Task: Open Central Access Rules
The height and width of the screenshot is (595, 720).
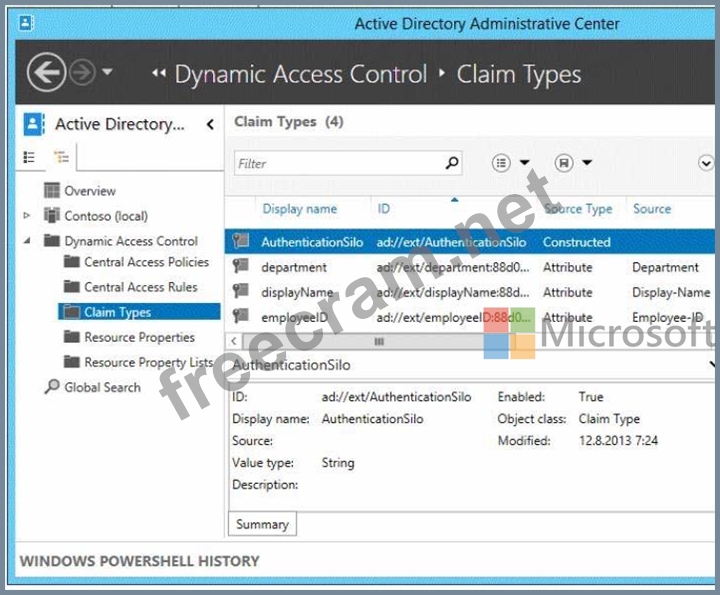Action: [x=141, y=287]
